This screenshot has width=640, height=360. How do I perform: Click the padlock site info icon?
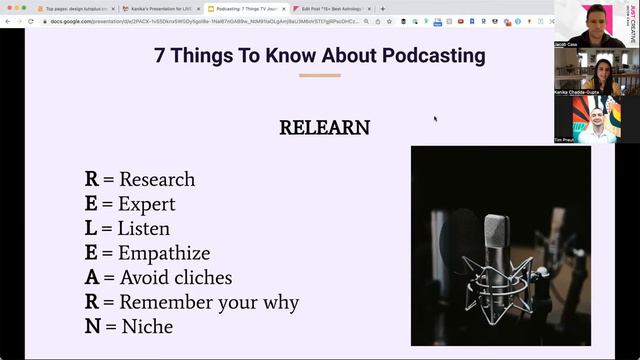coord(45,21)
